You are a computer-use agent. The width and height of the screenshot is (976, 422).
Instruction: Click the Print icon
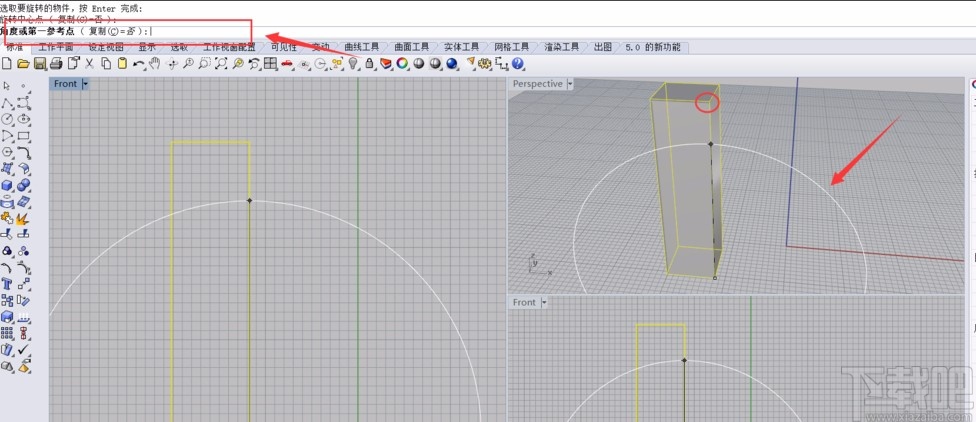tap(56, 63)
